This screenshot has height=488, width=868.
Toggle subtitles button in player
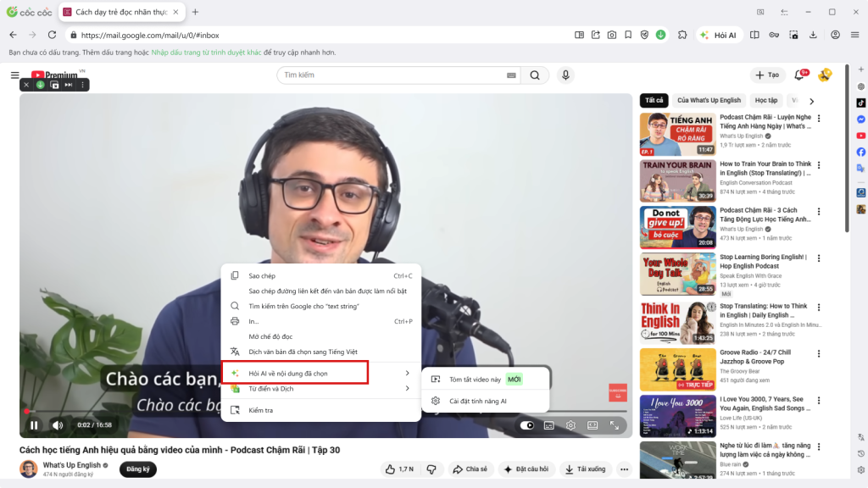tap(548, 425)
